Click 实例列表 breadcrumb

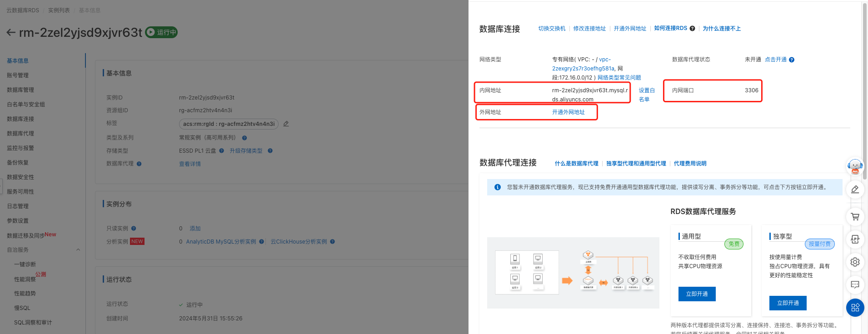coord(59,10)
